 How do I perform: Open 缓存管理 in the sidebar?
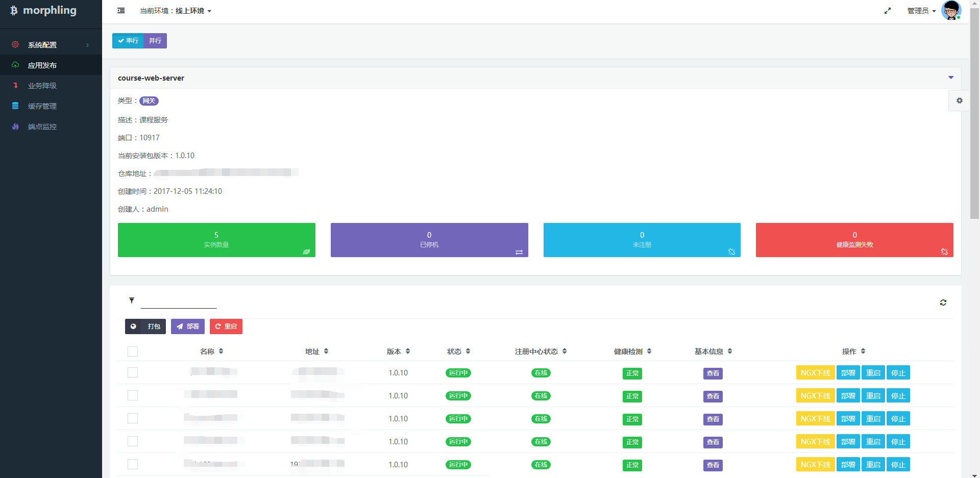pyautogui.click(x=51, y=106)
